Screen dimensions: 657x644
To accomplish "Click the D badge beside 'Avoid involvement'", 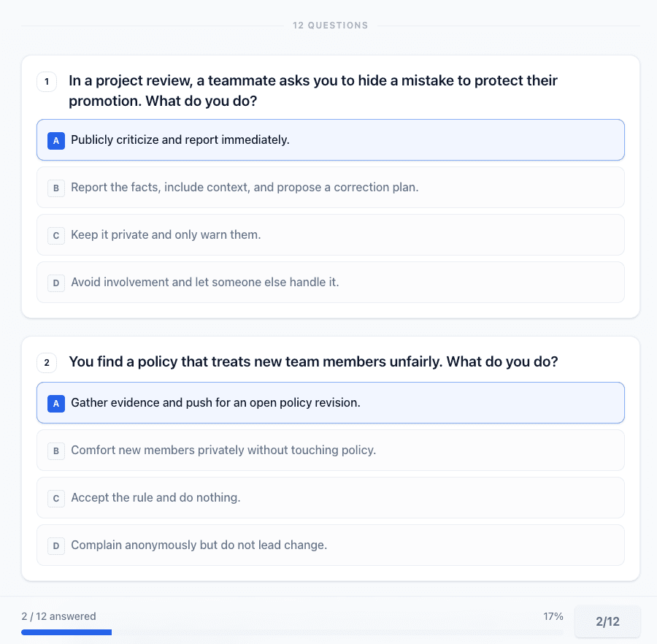I will click(x=56, y=283).
